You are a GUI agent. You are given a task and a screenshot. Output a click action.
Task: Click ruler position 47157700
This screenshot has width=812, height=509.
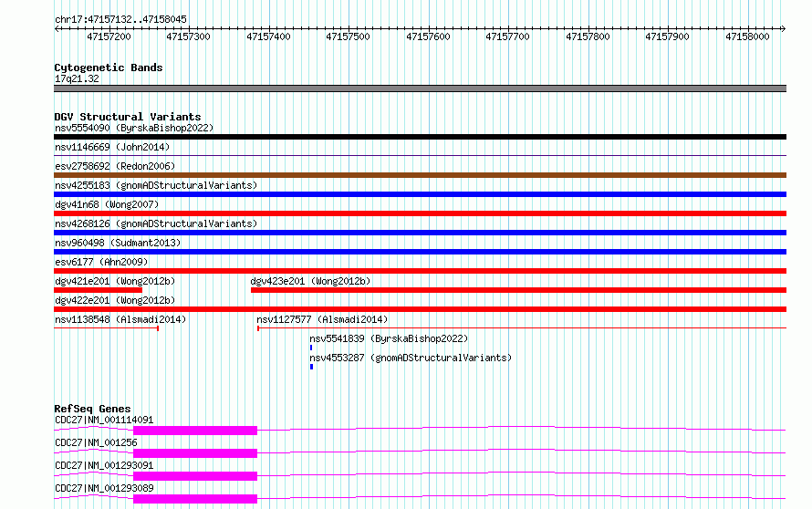coord(507,36)
